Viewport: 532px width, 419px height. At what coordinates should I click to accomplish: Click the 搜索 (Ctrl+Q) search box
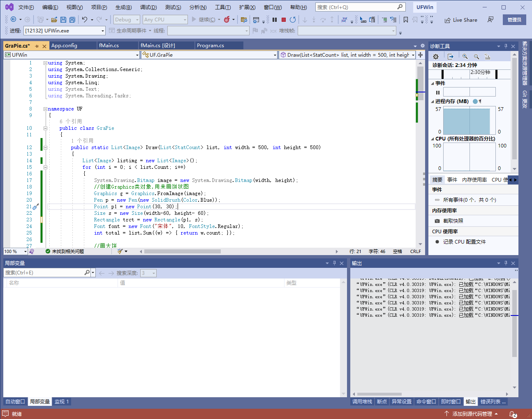[360, 7]
